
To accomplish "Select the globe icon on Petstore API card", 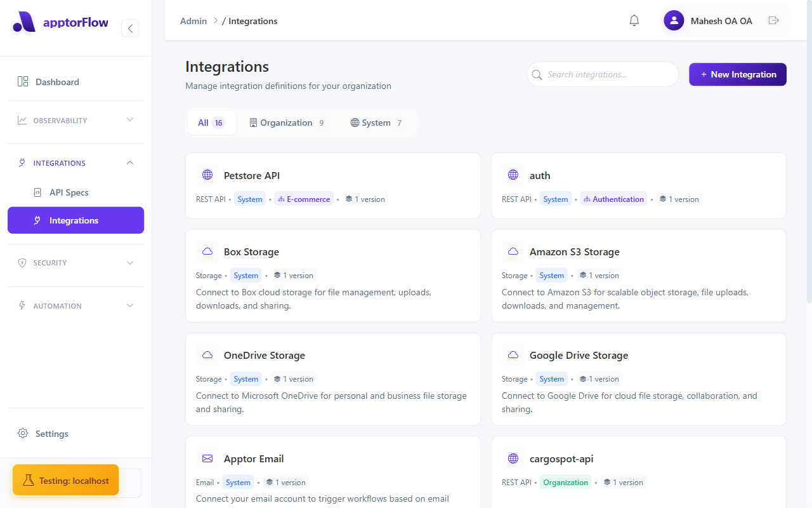I will pos(207,174).
